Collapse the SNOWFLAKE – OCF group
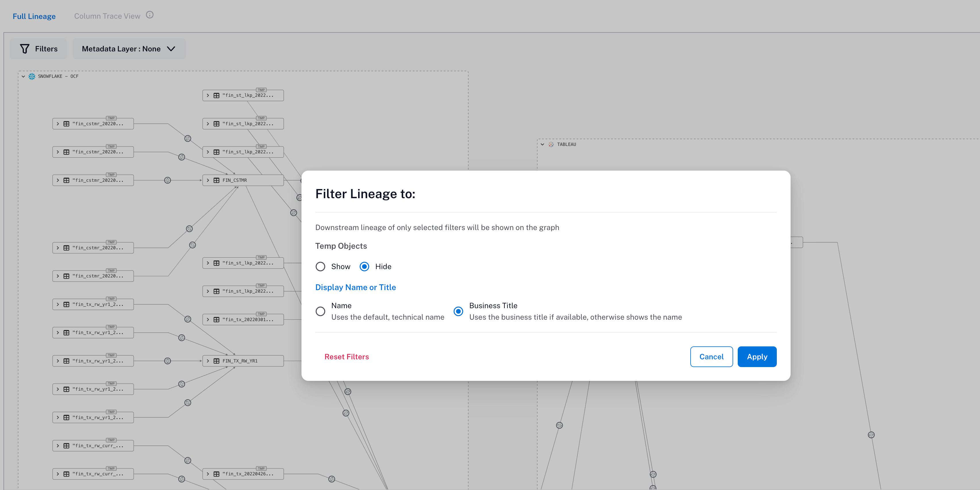Viewport: 980px width, 490px height. pyautogui.click(x=24, y=76)
